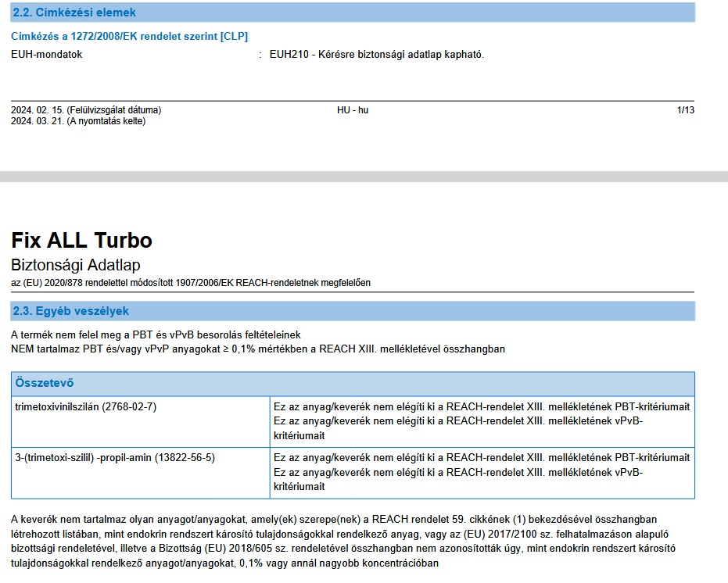728x583 pixels.
Task: Click the page number 1/13
Action: [685, 110]
